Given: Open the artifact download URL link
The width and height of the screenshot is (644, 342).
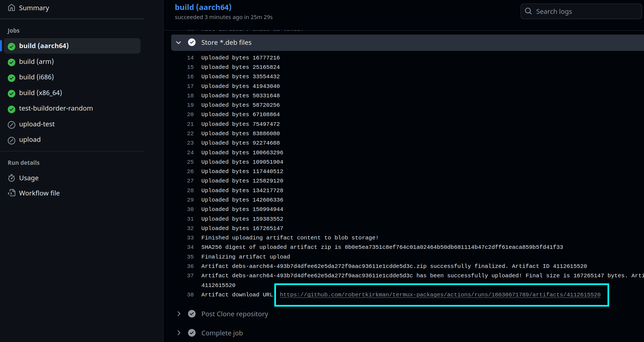Looking at the screenshot, I should pos(440,295).
